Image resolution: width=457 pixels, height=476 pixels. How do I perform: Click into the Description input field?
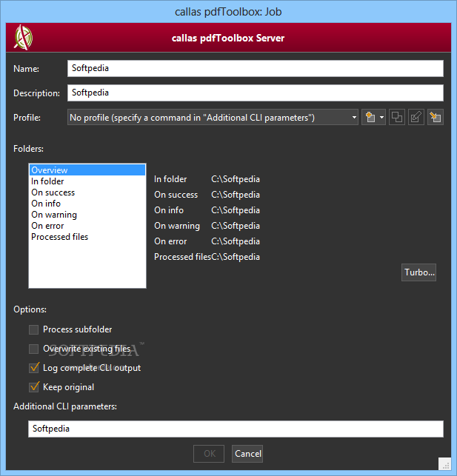click(256, 93)
